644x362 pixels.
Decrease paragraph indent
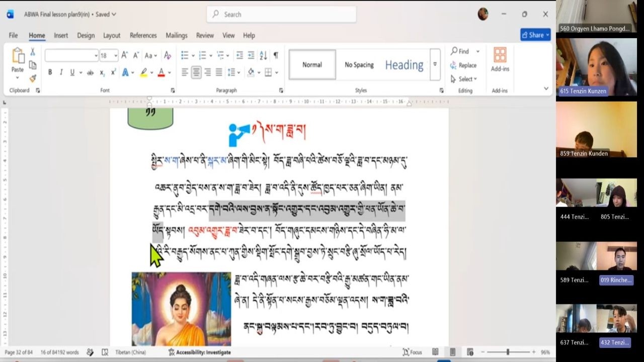pos(239,55)
